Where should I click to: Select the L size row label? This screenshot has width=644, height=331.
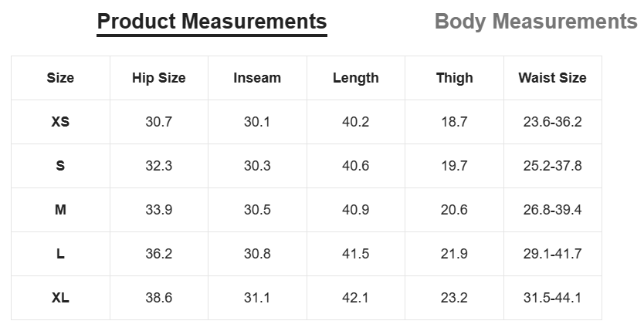click(x=60, y=254)
